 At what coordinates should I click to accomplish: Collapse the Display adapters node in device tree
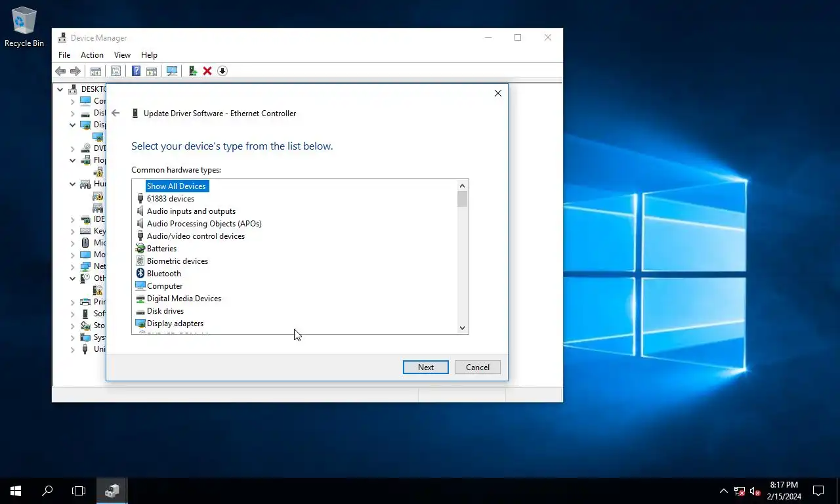pyautogui.click(x=73, y=125)
